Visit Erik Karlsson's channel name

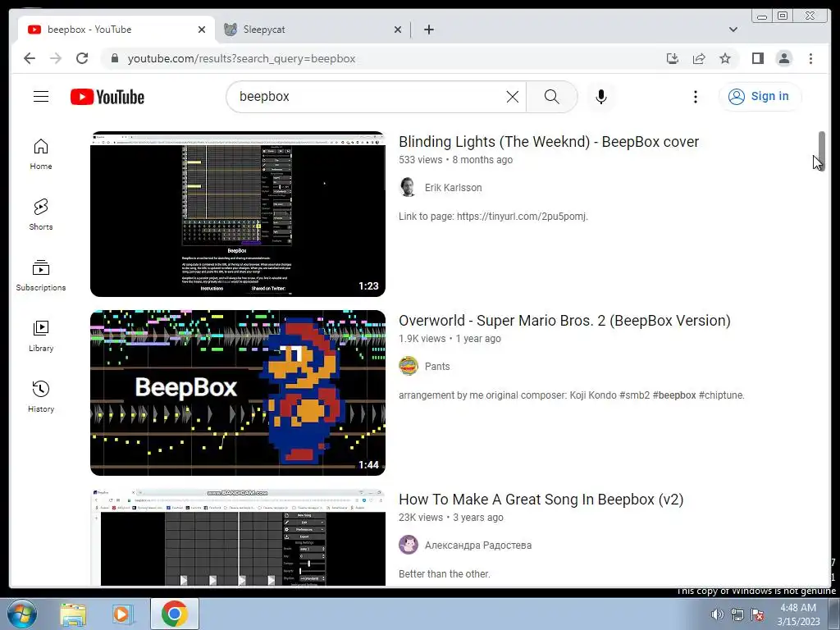453,188
